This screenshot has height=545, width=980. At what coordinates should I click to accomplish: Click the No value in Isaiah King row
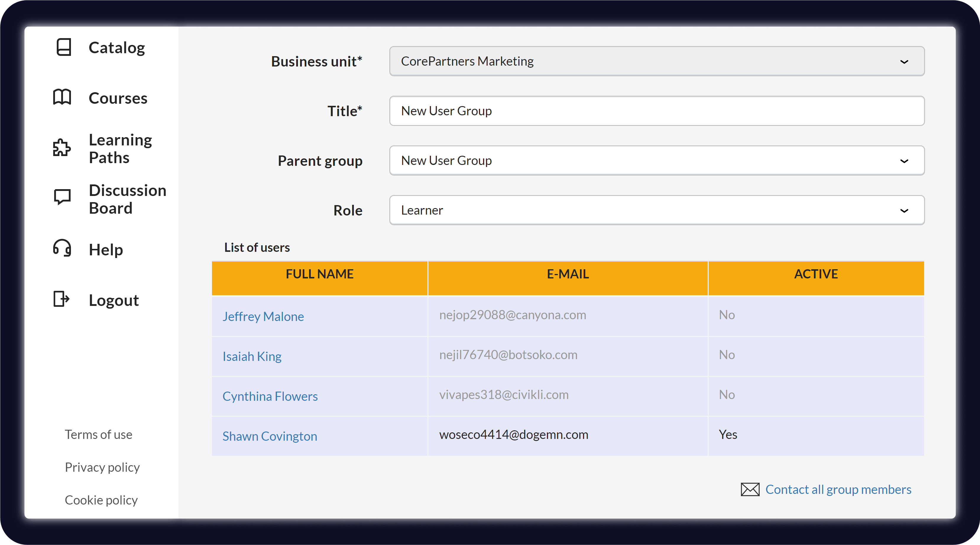[727, 355]
